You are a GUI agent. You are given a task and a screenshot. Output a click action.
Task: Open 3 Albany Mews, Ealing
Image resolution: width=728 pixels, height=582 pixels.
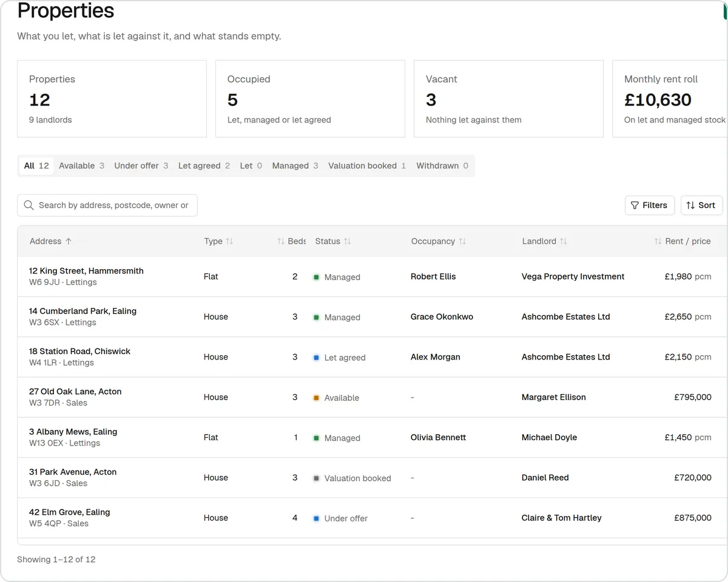[73, 432]
